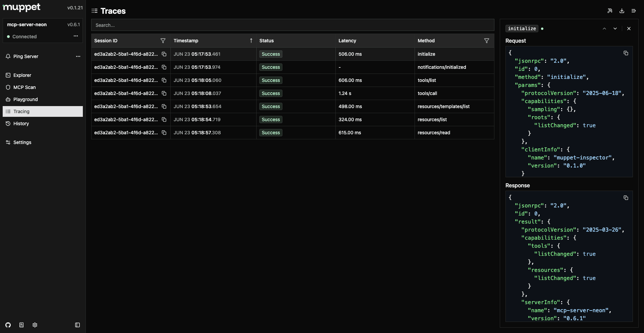Open more options for mcp-server-neon connection
This screenshot has width=644, height=333.
pyautogui.click(x=75, y=36)
